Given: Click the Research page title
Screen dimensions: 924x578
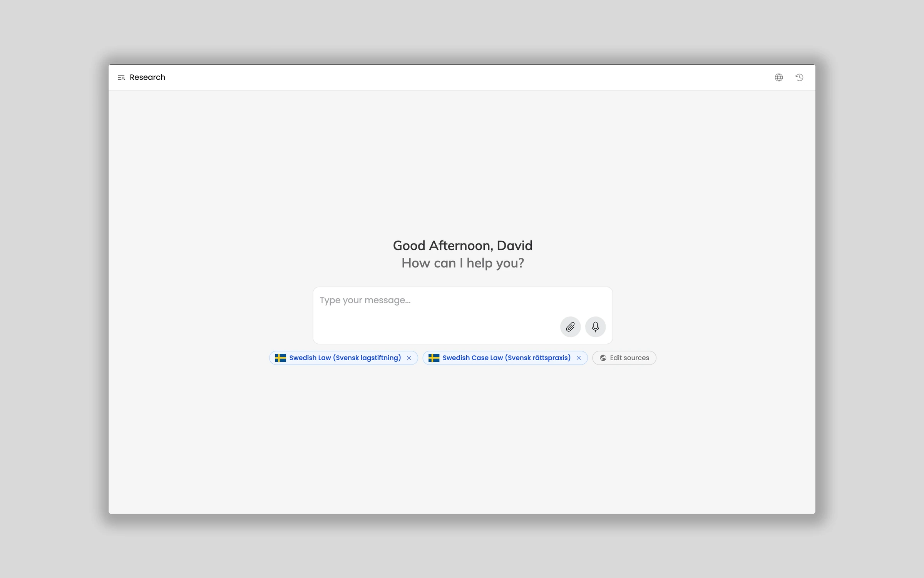Looking at the screenshot, I should (147, 77).
